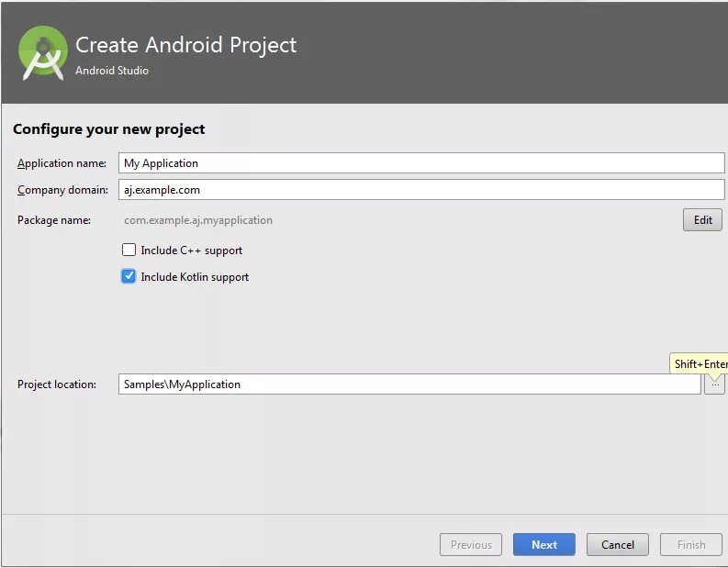Viewport: 728px width, 568px height.
Task: Open project location browse button
Action: pos(714,384)
